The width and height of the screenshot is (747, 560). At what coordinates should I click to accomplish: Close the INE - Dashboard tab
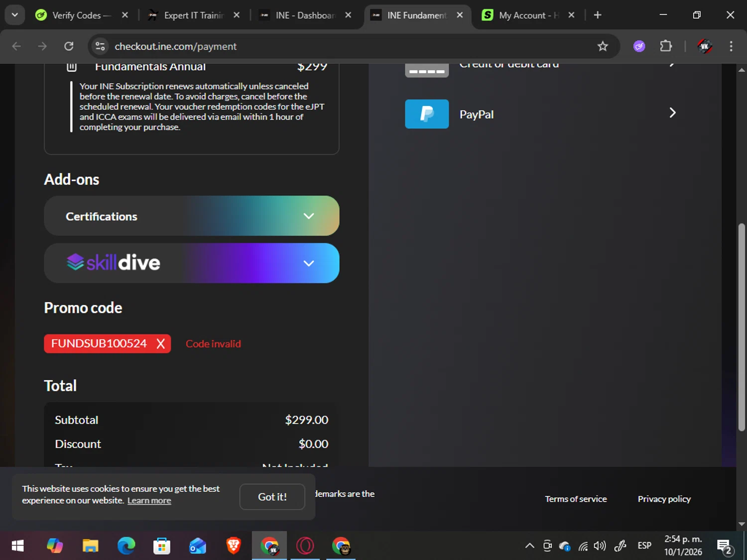pyautogui.click(x=348, y=15)
